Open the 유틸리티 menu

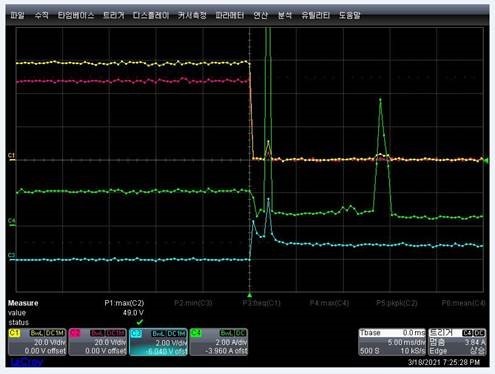(x=315, y=15)
